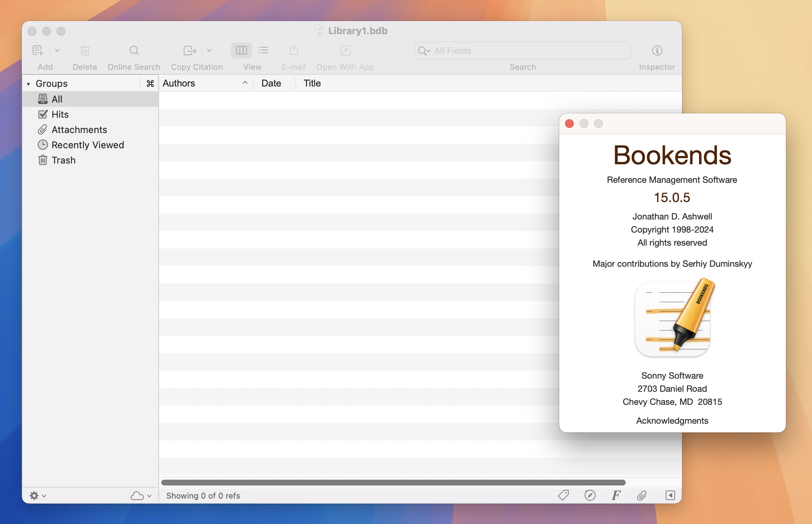Click the "2703 Daniel Road" address line

[x=672, y=388]
